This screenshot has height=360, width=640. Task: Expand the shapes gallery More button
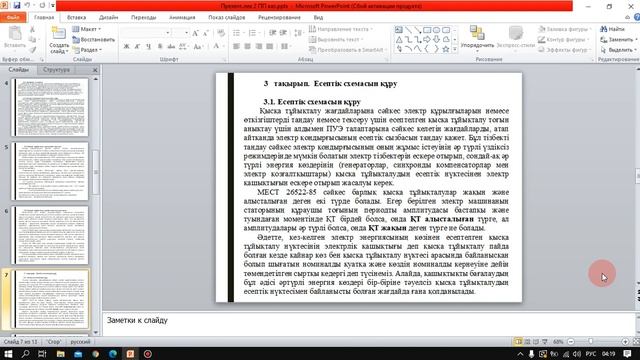click(455, 49)
